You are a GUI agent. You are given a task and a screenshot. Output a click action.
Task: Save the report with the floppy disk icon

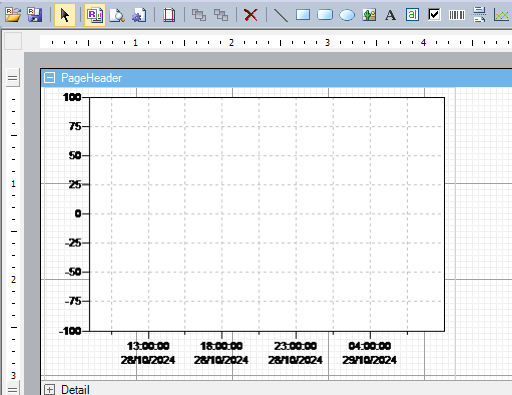35,15
